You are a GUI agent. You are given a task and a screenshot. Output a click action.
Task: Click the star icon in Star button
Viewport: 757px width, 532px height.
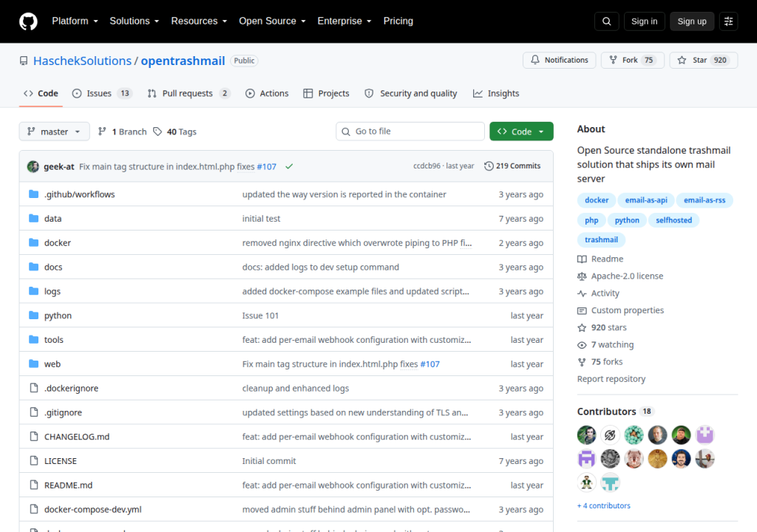pos(682,60)
